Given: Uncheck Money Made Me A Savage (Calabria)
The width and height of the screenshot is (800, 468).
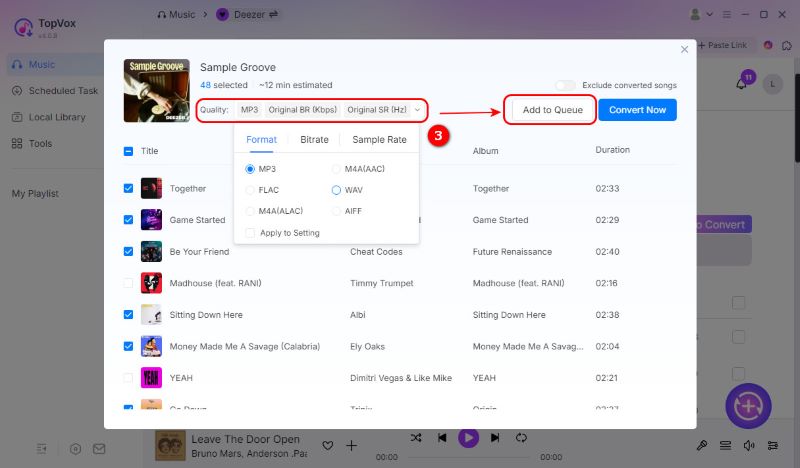Looking at the screenshot, I should pyautogui.click(x=129, y=347).
